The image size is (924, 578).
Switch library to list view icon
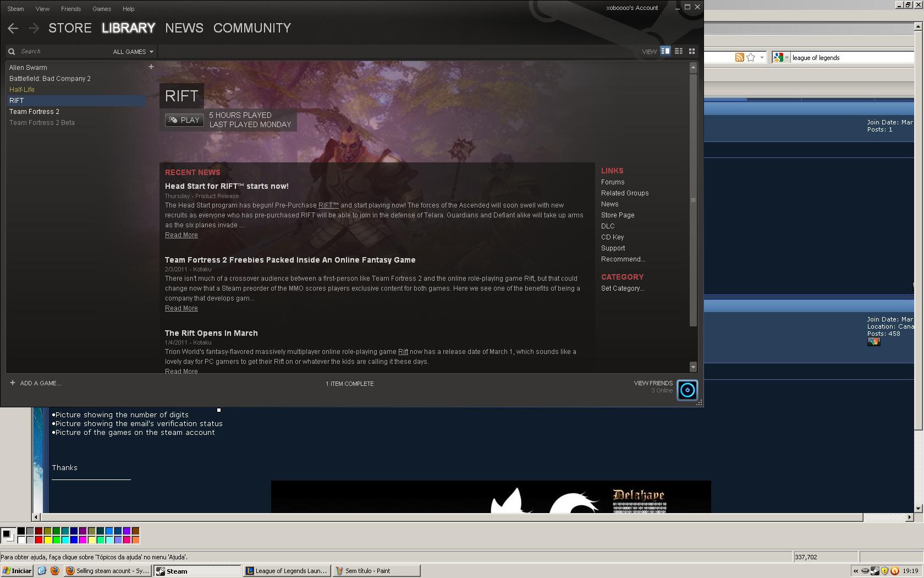point(679,51)
